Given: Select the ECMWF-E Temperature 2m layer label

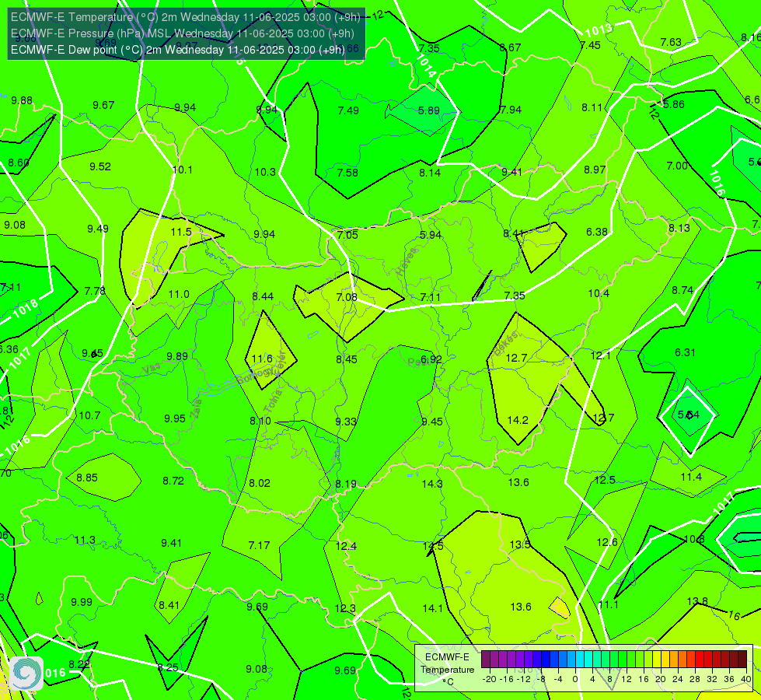Looking at the screenshot, I should point(186,17).
